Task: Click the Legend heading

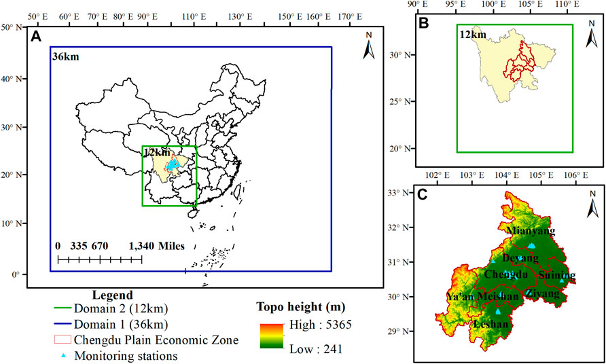Action: point(113,295)
